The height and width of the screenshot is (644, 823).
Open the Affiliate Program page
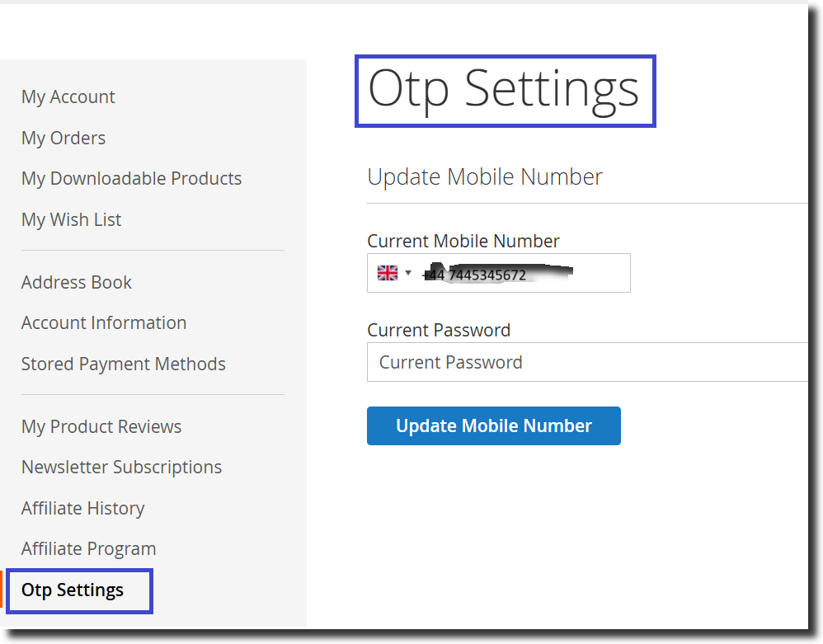88,548
